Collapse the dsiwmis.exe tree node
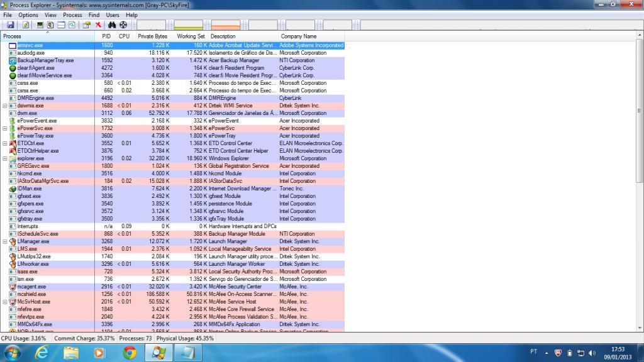This screenshot has width=644, height=362. click(x=5, y=106)
